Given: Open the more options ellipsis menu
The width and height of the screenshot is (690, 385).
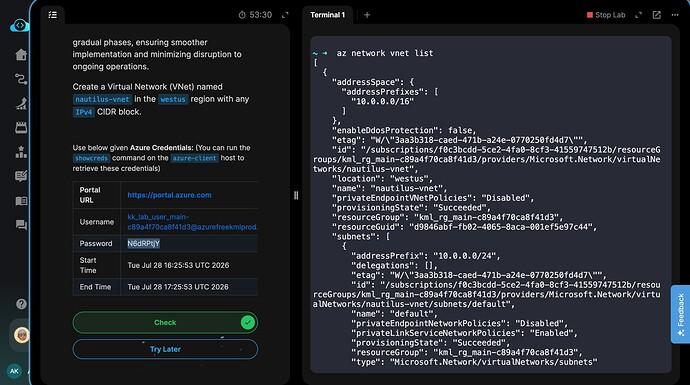Looking at the screenshot, I should 675,15.
